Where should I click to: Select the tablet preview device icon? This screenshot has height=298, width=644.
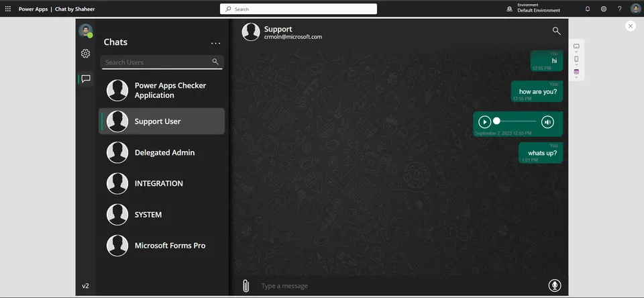point(576,46)
